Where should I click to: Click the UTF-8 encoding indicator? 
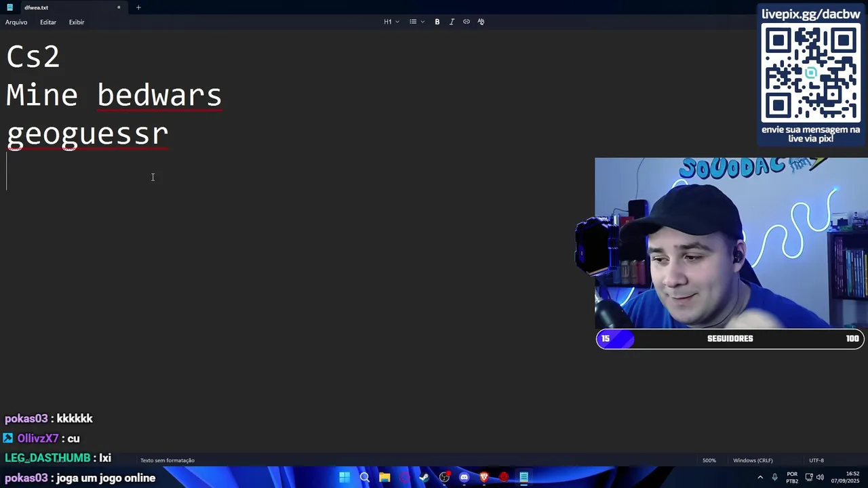(816, 460)
